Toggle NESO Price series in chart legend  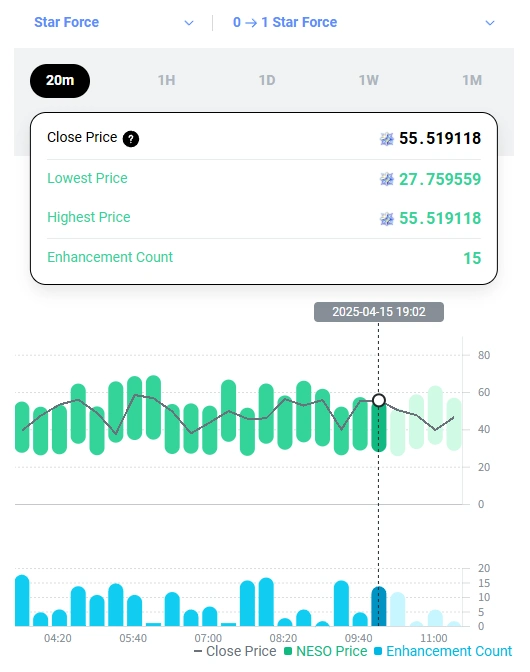click(x=326, y=651)
